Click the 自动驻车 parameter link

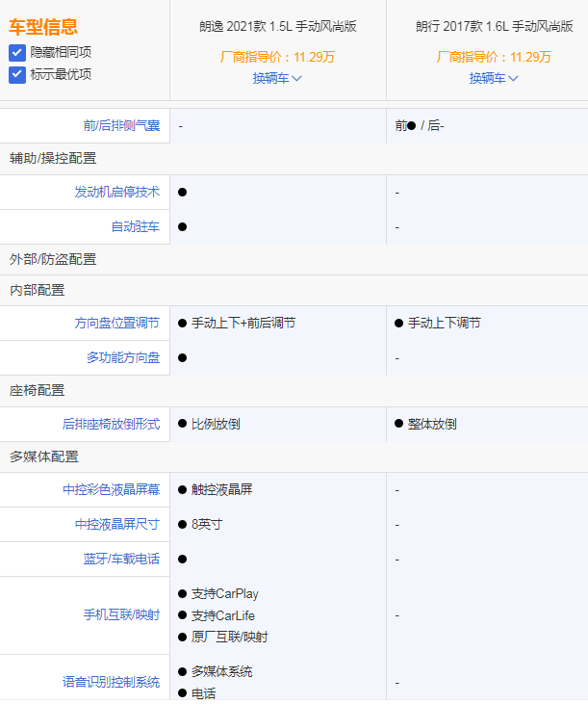135,226
